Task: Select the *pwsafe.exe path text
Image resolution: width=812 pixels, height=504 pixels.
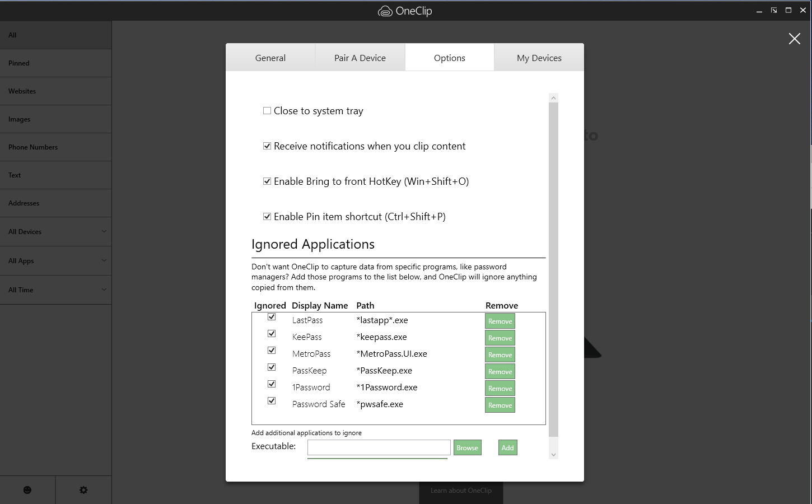Action: tap(380, 404)
